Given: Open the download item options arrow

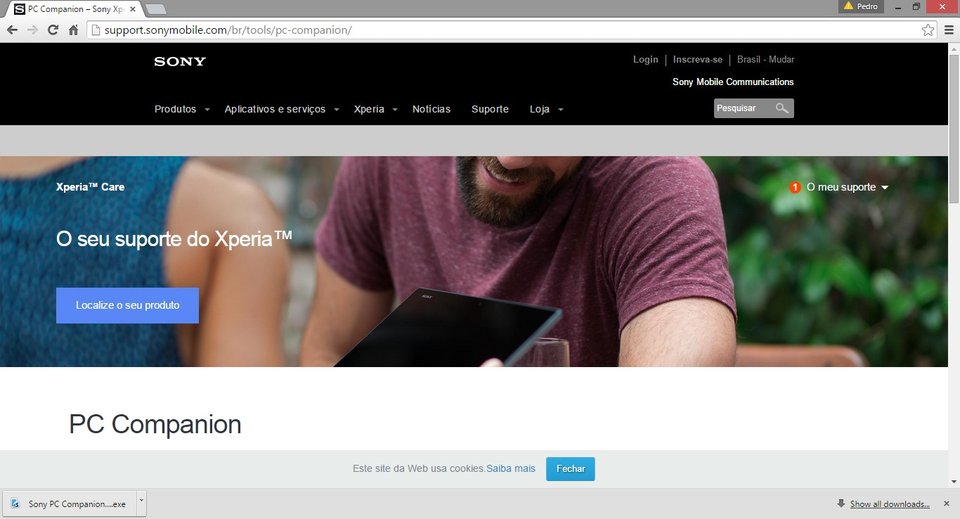Looking at the screenshot, I should [x=141, y=503].
